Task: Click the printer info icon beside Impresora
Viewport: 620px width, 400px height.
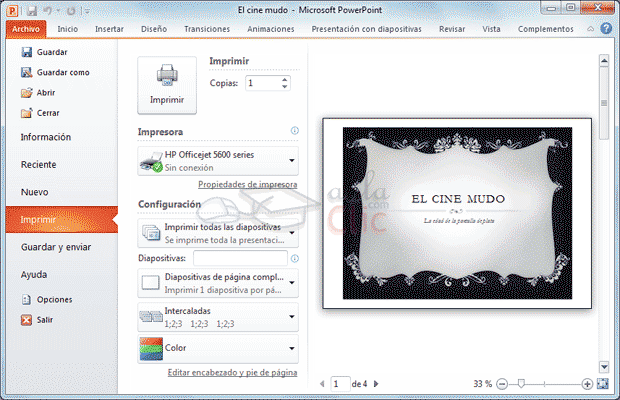Action: pyautogui.click(x=294, y=131)
